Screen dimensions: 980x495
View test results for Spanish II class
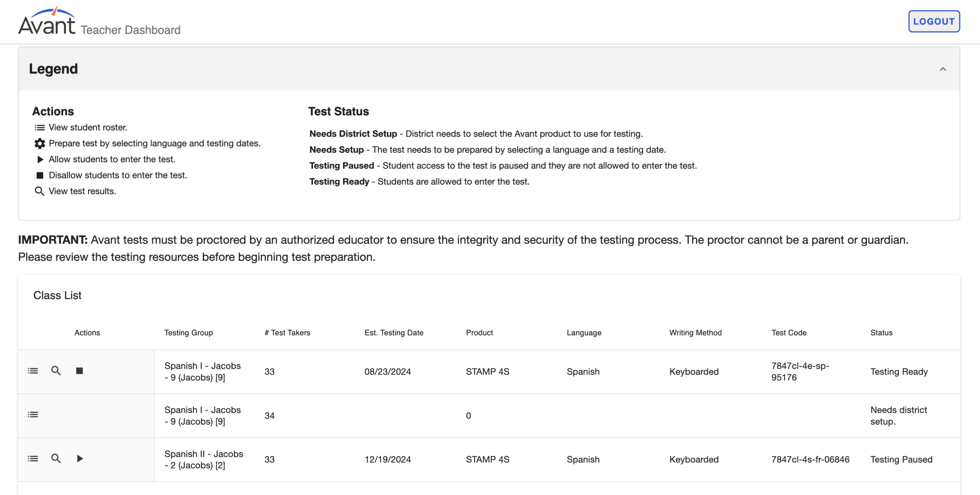[x=56, y=459]
